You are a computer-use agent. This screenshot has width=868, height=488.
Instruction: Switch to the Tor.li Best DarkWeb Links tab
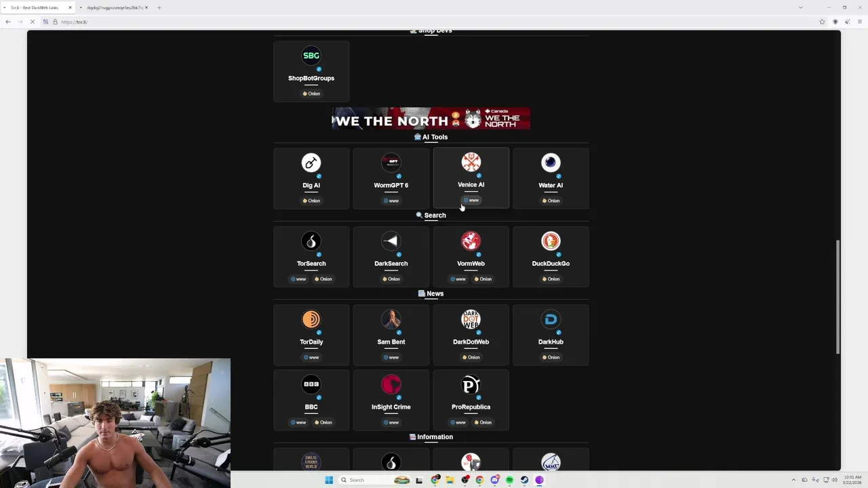coord(38,7)
